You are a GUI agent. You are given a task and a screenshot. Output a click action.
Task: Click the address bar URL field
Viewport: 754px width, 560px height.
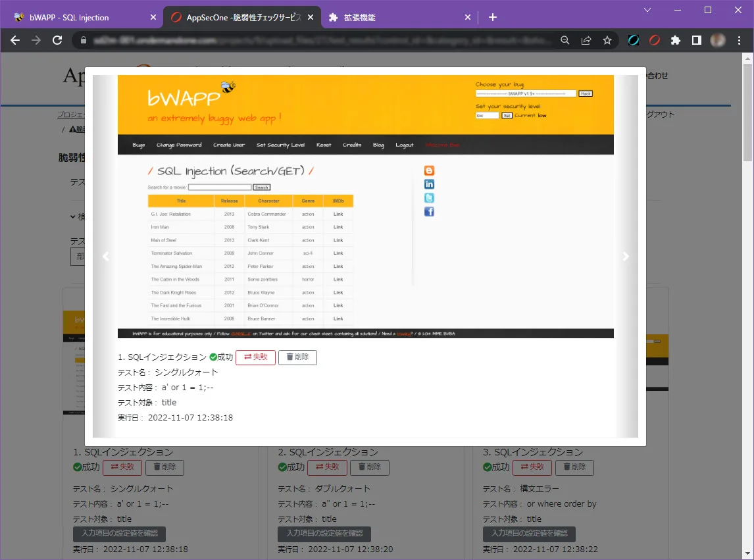tap(322, 40)
